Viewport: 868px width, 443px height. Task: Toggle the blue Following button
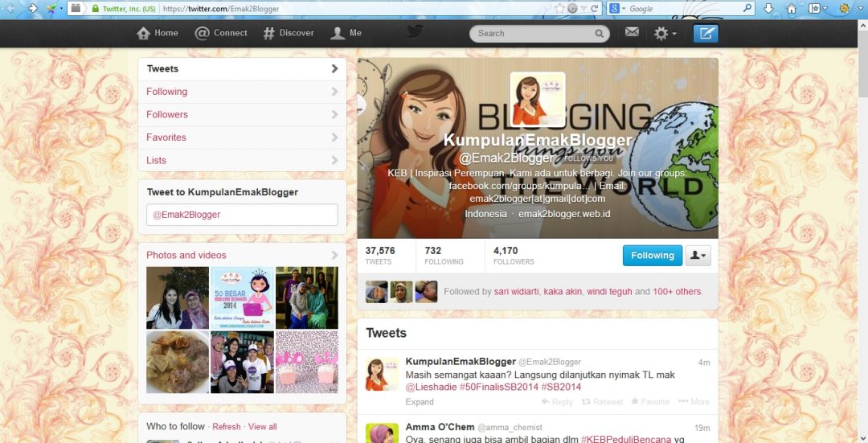pos(652,256)
